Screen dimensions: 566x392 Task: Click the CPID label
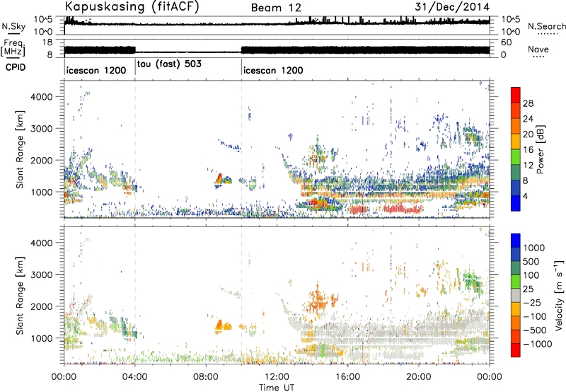(16, 67)
